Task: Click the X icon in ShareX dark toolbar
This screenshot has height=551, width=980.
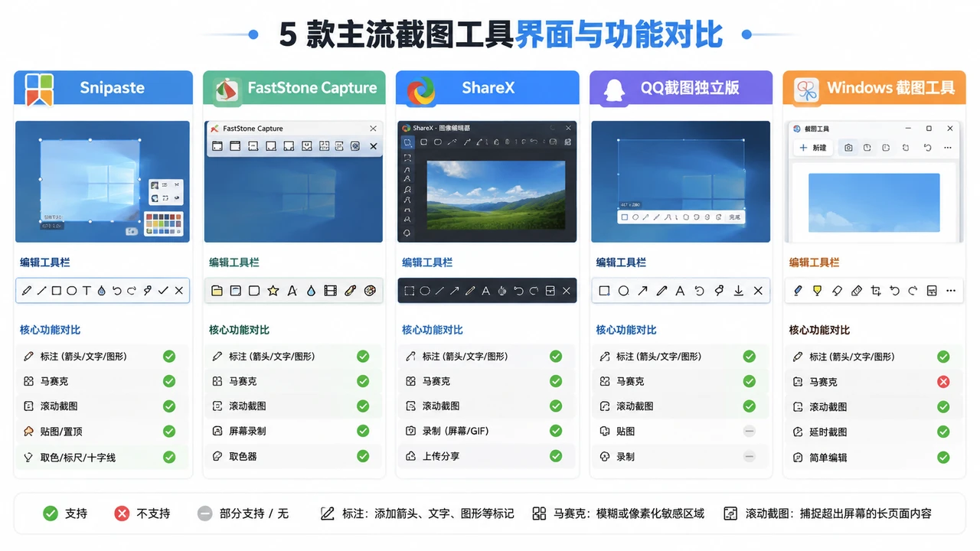Action: pyautogui.click(x=567, y=291)
